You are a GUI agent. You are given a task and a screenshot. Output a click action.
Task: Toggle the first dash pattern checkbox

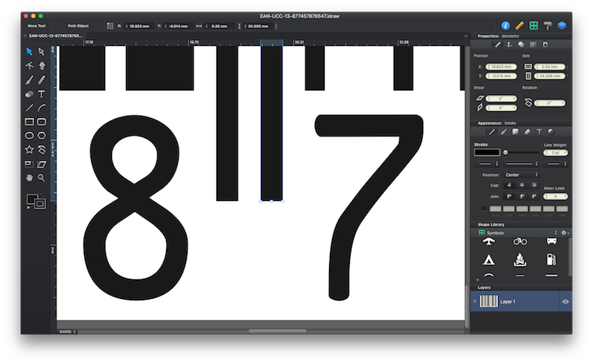484,209
